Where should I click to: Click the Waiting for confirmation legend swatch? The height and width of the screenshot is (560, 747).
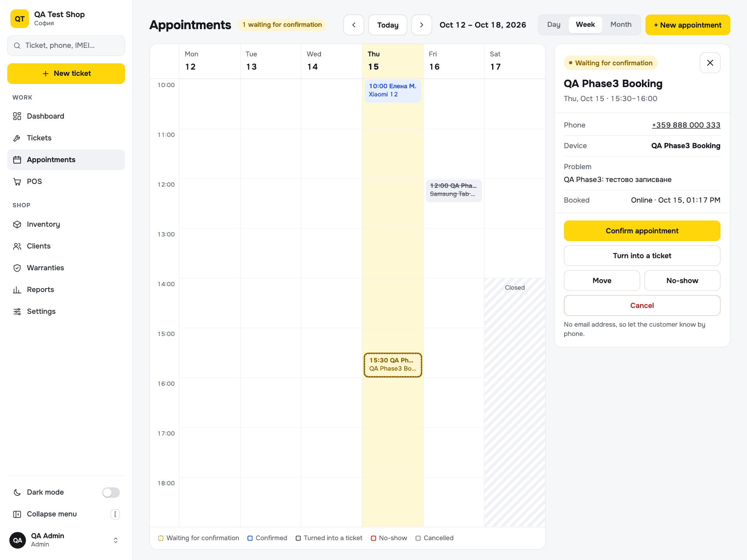[161, 538]
